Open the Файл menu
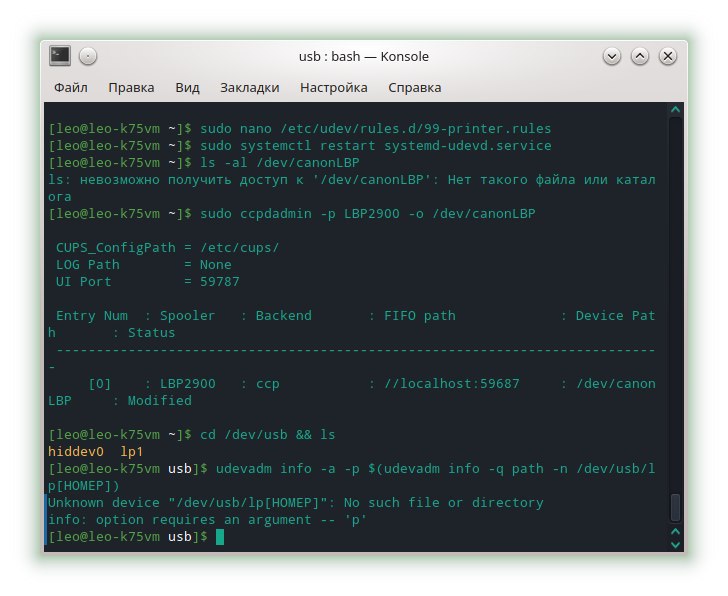The width and height of the screenshot is (728, 596). click(x=71, y=87)
